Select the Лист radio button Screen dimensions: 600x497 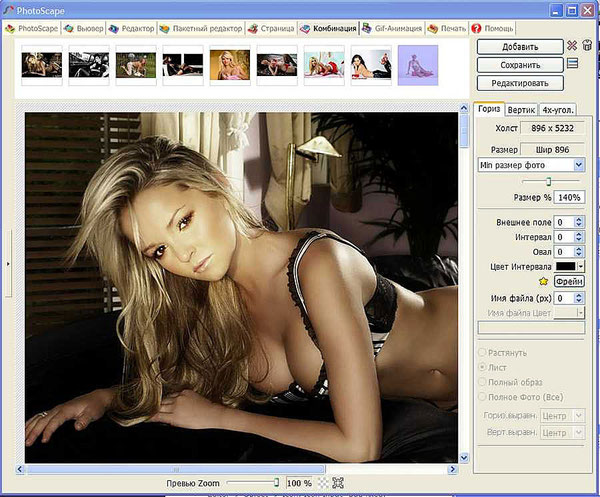[x=483, y=367]
